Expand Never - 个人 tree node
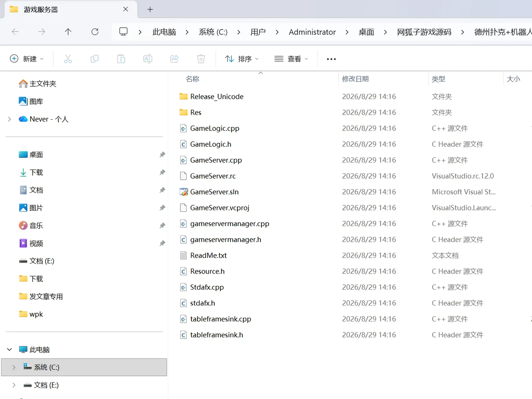Viewport: 532px width, 399px height. 9,119
